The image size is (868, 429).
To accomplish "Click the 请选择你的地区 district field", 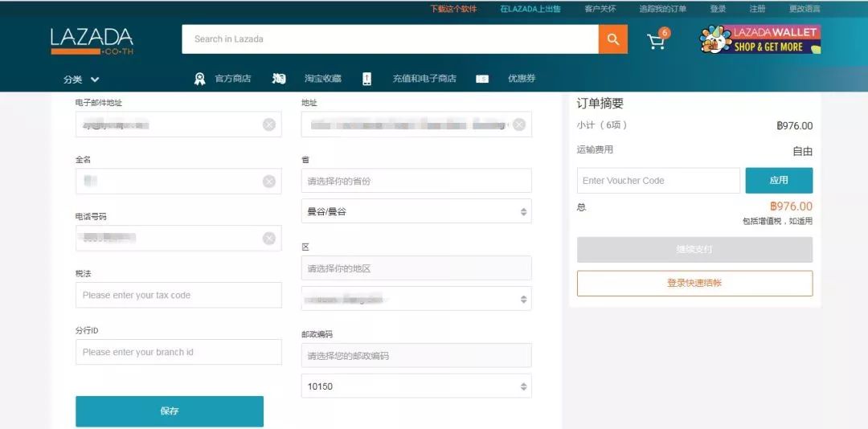I will tap(416, 268).
